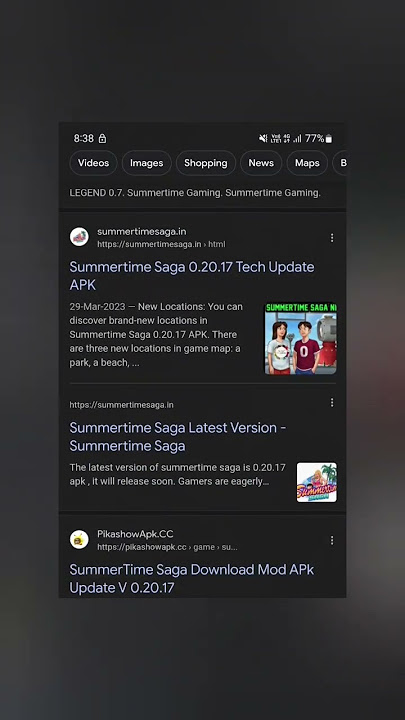405x720 pixels.
Task: Click the 29-Mar-2023 New Locations snippet
Action: [156, 334]
